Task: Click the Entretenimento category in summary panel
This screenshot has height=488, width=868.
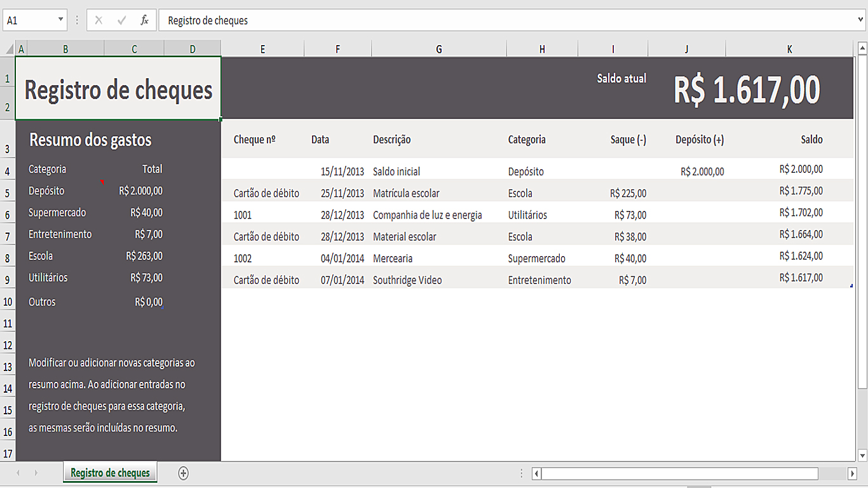Action: tap(60, 234)
